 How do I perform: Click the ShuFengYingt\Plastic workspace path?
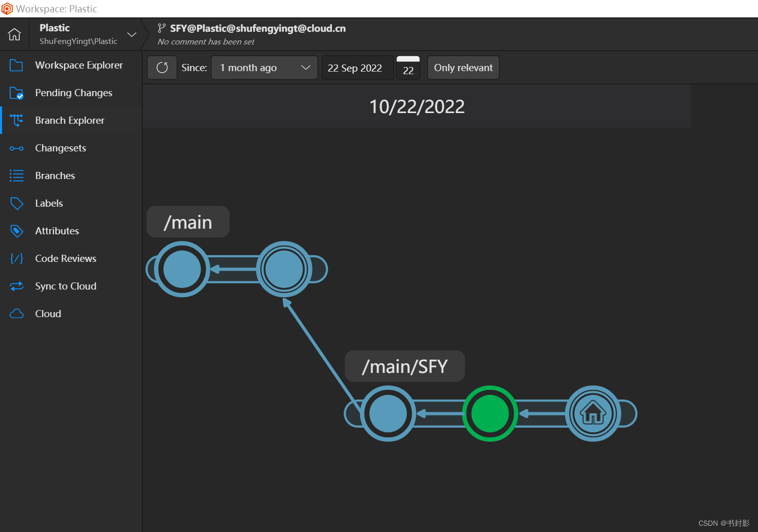(x=78, y=41)
